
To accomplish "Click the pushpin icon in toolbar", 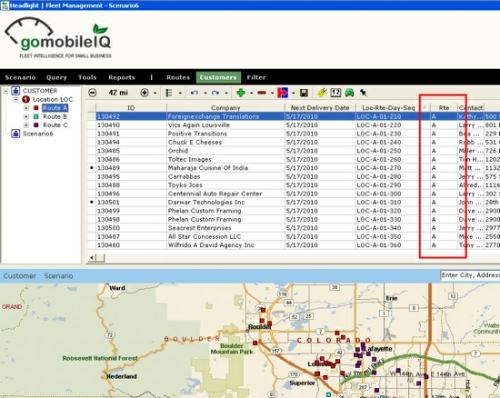I will [x=363, y=93].
